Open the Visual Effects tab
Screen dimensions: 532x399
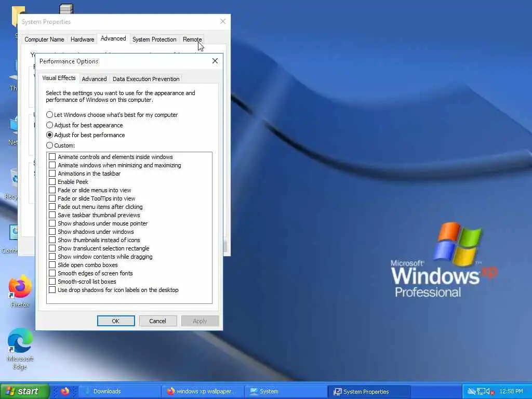59,78
